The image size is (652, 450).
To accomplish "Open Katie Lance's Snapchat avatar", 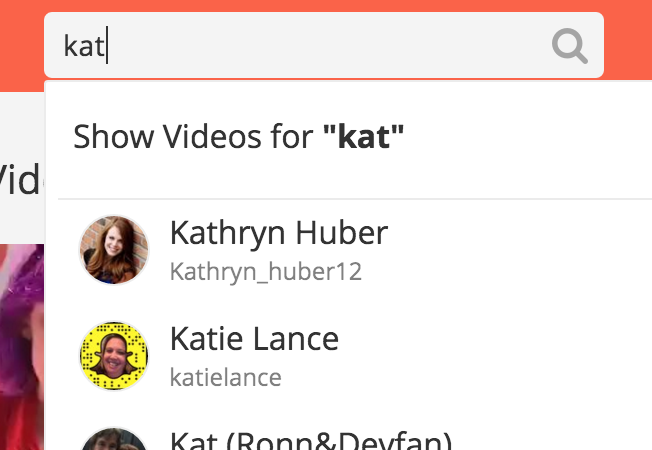I will tap(114, 356).
